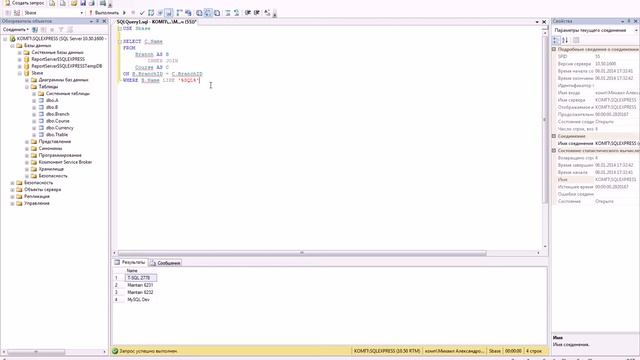Click the Decrease Indent icon
The image size is (640, 360).
coord(248,13)
